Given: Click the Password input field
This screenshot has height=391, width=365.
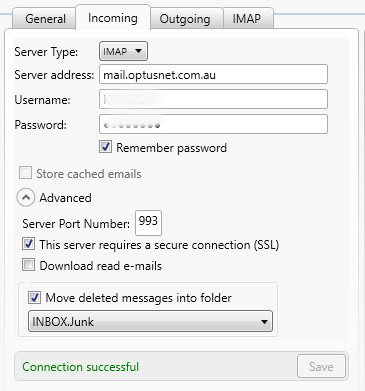Looking at the screenshot, I should [x=213, y=124].
